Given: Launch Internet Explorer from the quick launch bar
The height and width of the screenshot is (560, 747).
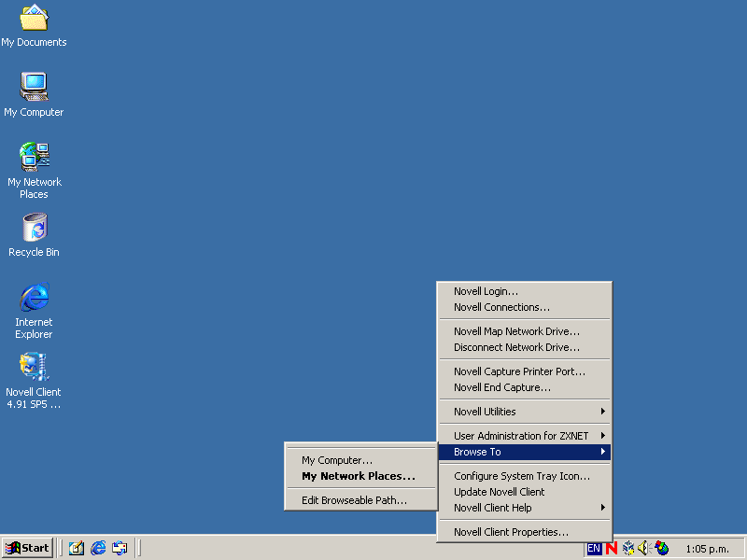Looking at the screenshot, I should point(98,548).
